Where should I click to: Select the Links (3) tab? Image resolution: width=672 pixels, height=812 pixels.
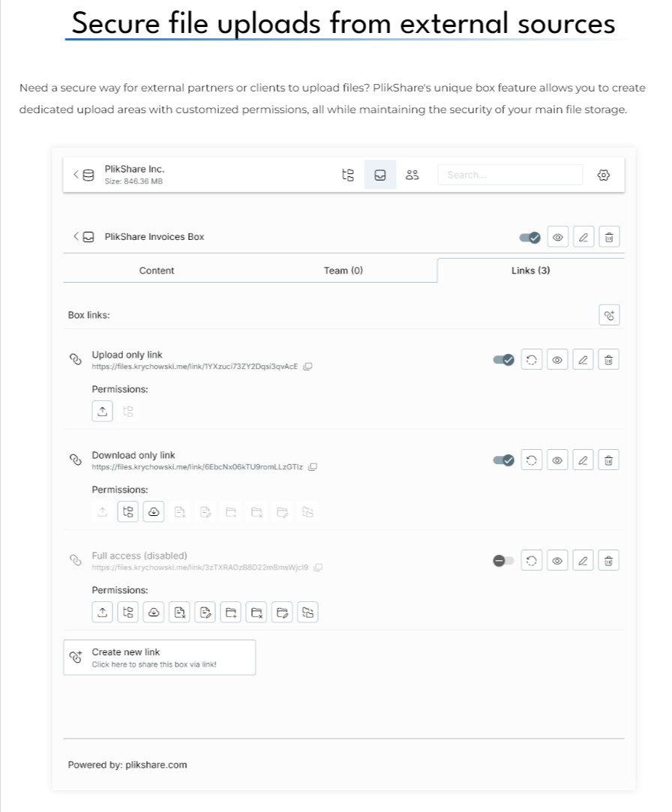click(x=530, y=271)
